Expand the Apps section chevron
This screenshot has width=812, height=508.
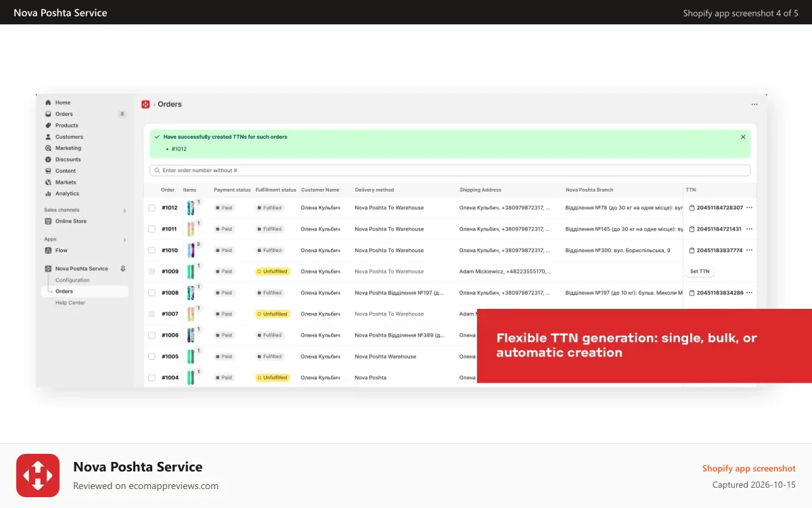pos(125,240)
